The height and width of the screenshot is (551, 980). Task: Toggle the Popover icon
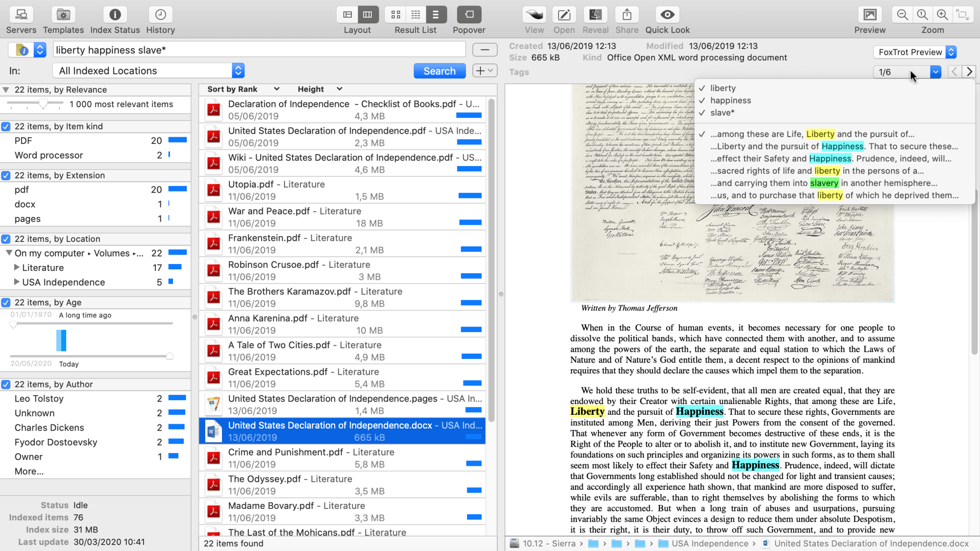(x=469, y=15)
